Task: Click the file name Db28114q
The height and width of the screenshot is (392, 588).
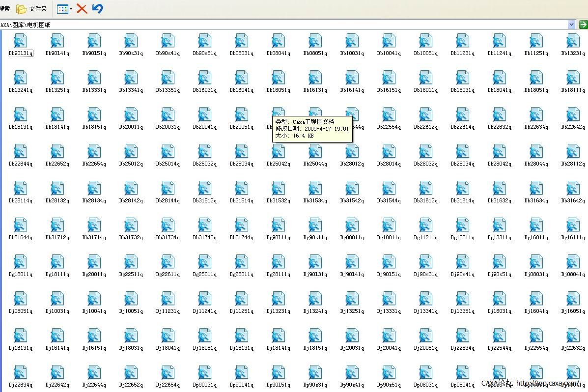Action: pyautogui.click(x=20, y=201)
